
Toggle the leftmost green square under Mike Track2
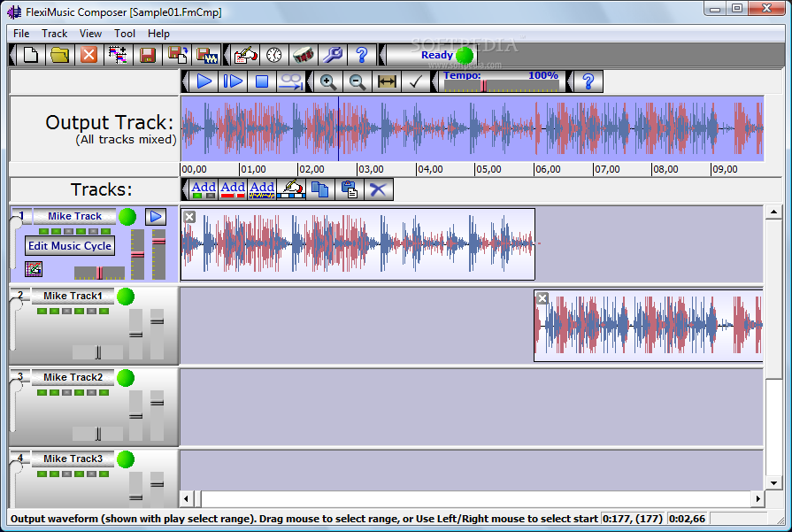42,392
